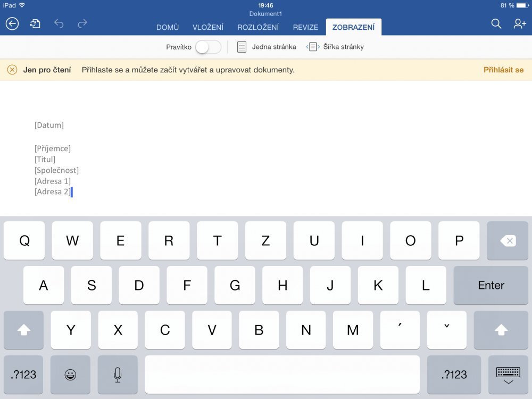The height and width of the screenshot is (399, 532).
Task: Open the VLOŽENÍ ribbon tab
Action: click(209, 27)
